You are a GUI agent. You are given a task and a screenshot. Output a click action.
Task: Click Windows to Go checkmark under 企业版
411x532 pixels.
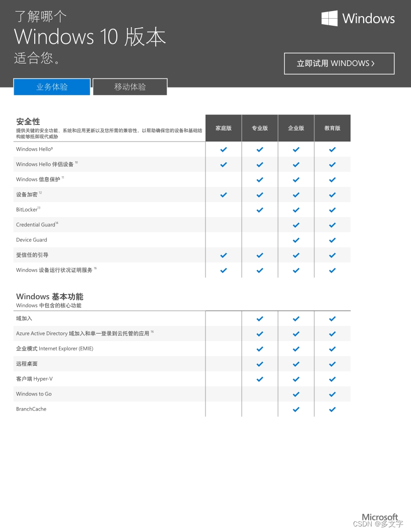pos(296,394)
